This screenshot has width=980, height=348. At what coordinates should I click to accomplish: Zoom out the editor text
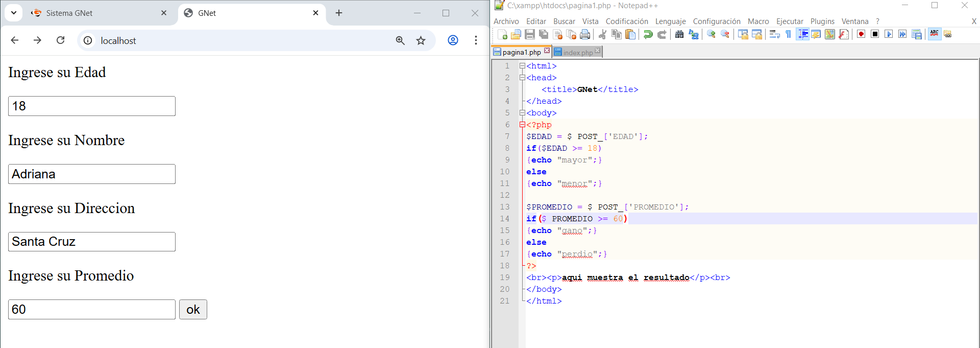725,34
